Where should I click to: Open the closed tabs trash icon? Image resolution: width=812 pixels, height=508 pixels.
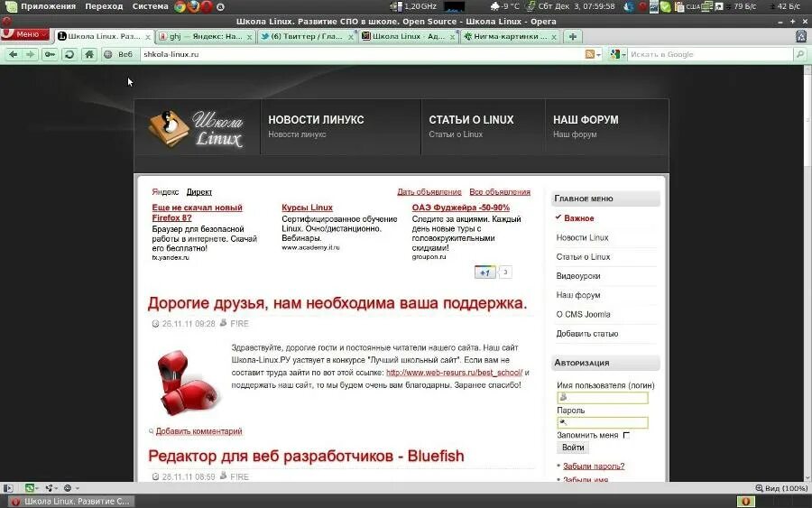coord(800,36)
